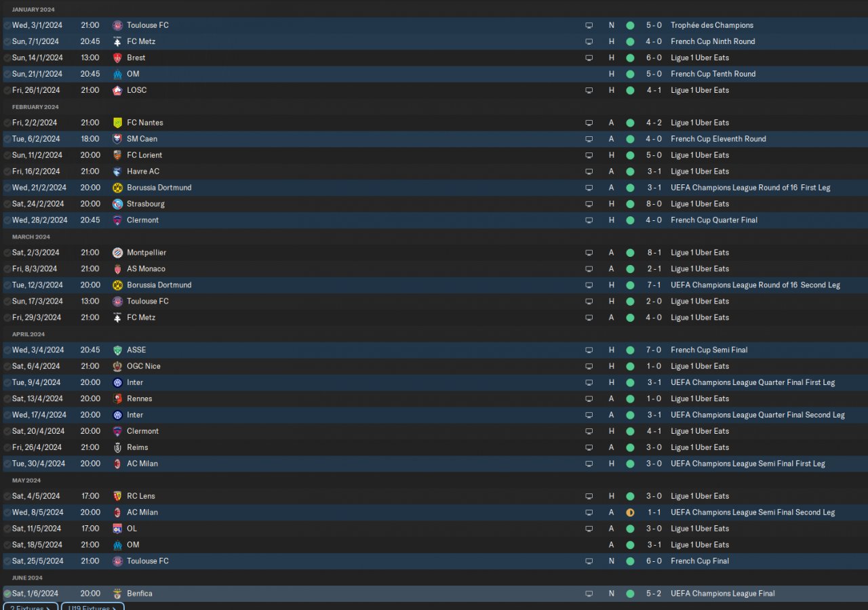The height and width of the screenshot is (610, 868).
Task: Click the Toulouse FC badge on the 3/1/2024 fixture
Action: click(117, 25)
